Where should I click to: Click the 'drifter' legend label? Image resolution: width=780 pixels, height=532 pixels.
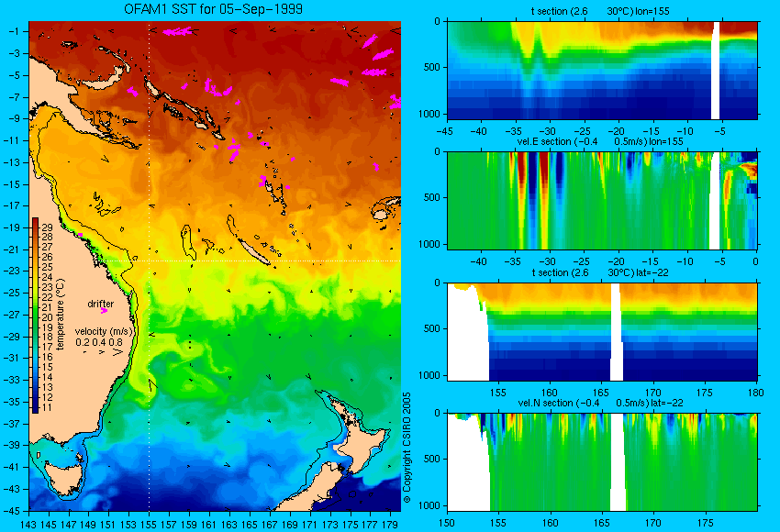coord(101,304)
